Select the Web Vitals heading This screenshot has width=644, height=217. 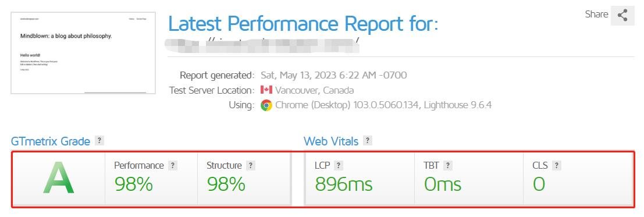[331, 141]
